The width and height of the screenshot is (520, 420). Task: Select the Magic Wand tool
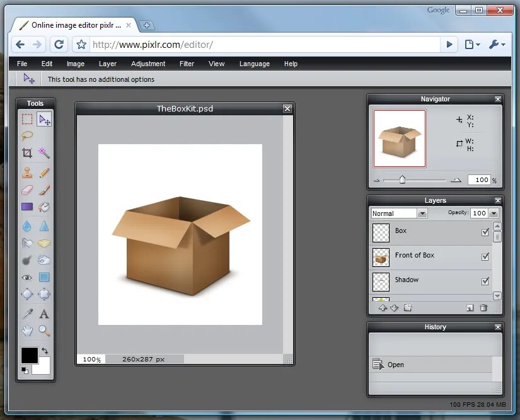43,152
